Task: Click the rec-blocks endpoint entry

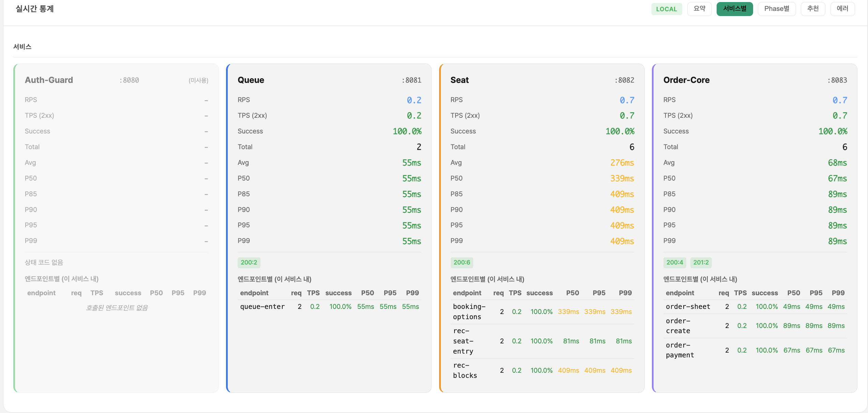Action: tap(465, 370)
